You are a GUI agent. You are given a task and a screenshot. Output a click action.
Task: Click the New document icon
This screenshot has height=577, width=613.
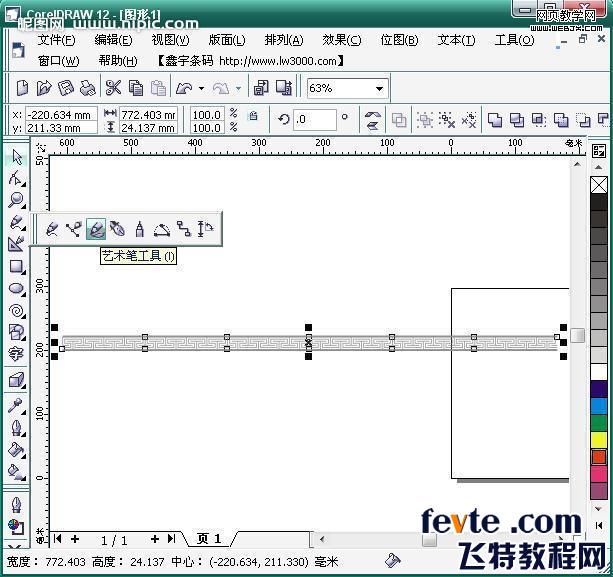pos(22,88)
